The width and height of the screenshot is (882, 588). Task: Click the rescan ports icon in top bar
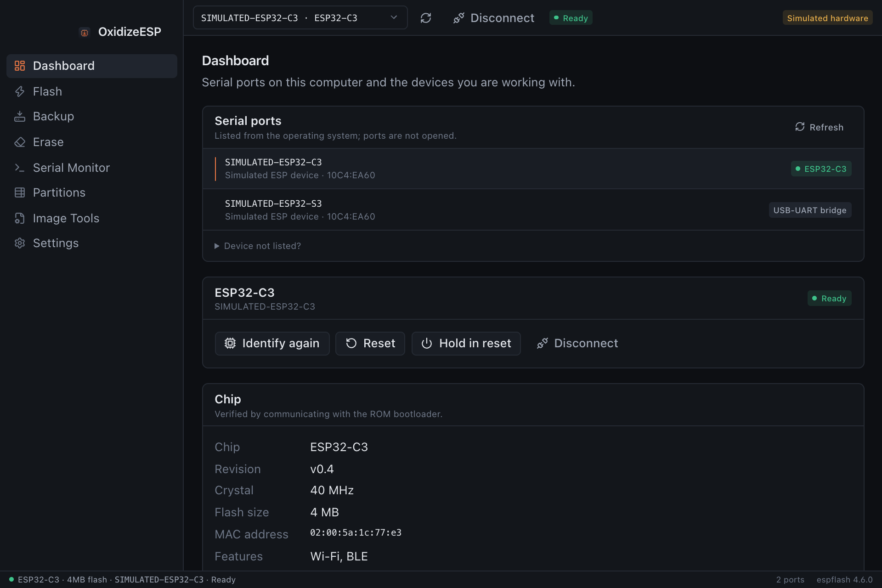click(426, 18)
